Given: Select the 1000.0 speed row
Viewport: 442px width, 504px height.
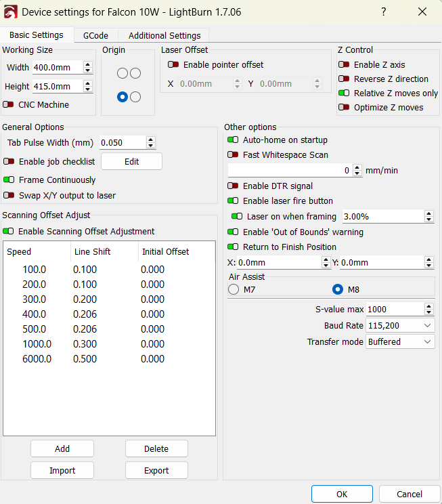Looking at the screenshot, I should click(109, 344).
